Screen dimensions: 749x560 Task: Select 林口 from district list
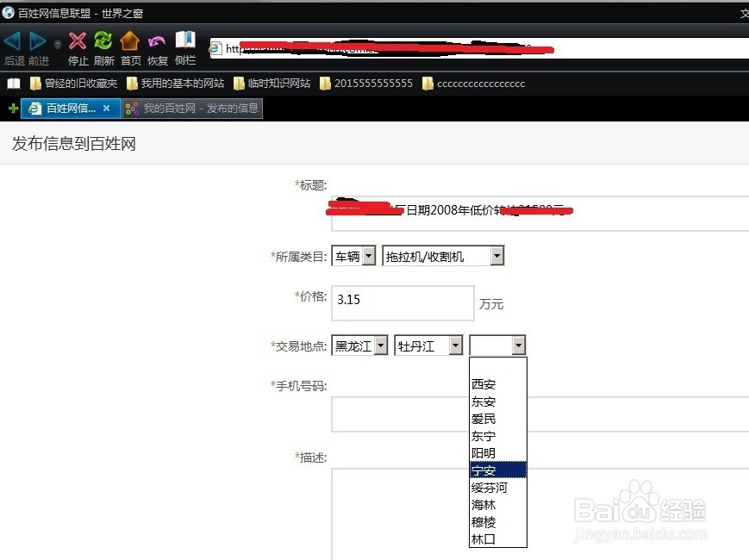click(x=497, y=539)
